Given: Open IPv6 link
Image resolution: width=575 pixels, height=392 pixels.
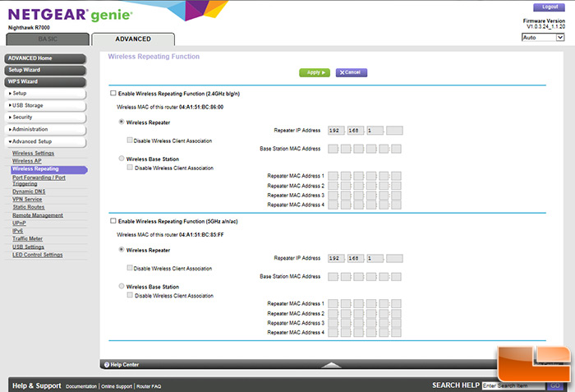Looking at the screenshot, I should coord(17,231).
